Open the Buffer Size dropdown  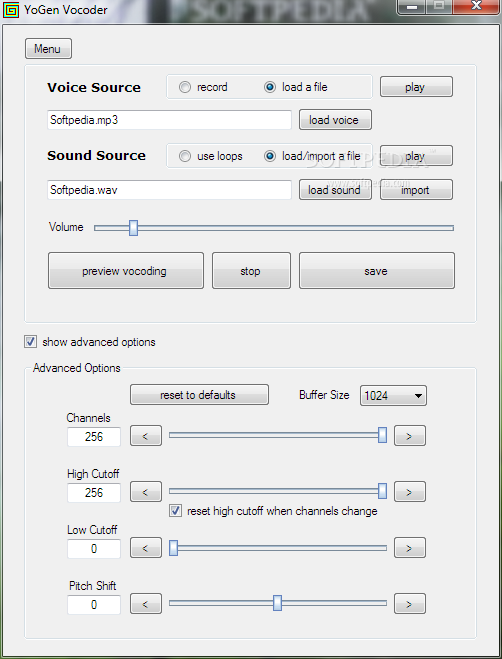(393, 395)
